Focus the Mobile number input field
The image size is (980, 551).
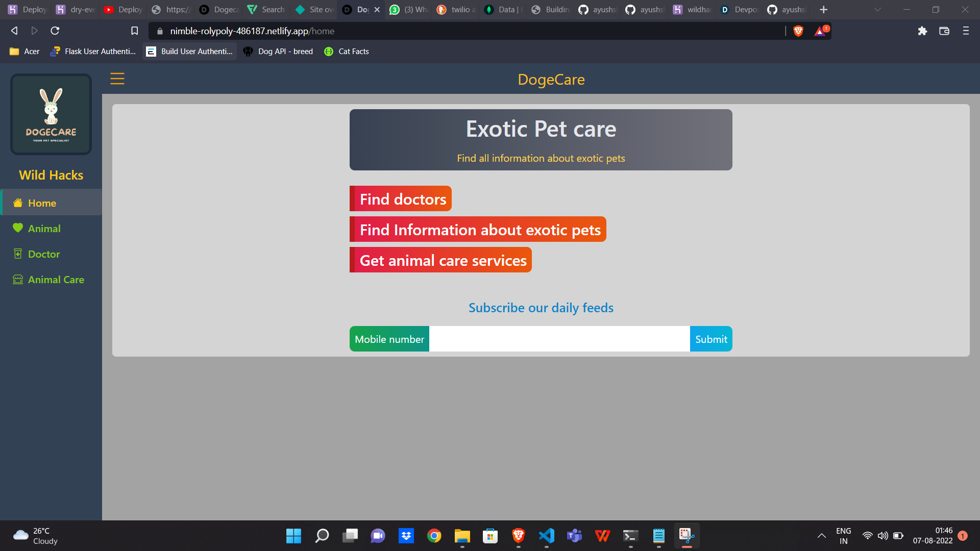pyautogui.click(x=559, y=339)
